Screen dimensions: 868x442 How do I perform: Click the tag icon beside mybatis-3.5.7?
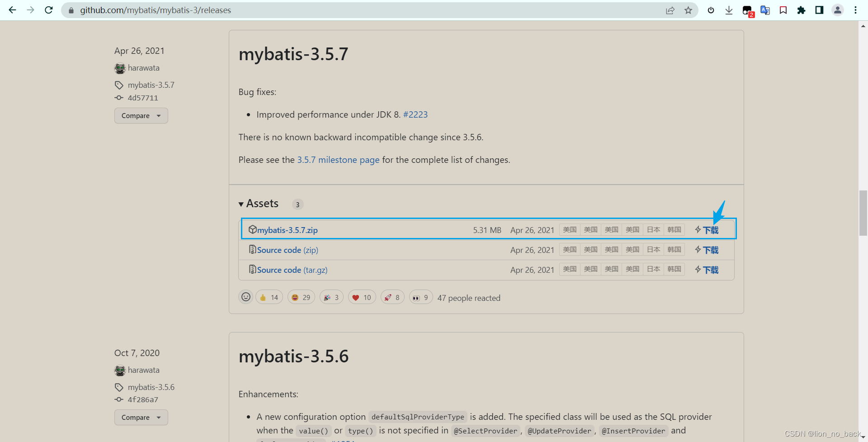(119, 85)
